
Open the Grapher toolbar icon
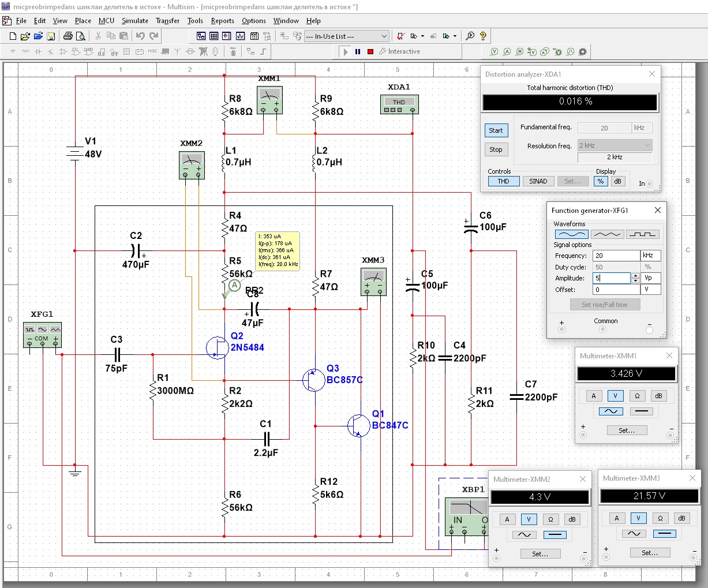[240, 36]
